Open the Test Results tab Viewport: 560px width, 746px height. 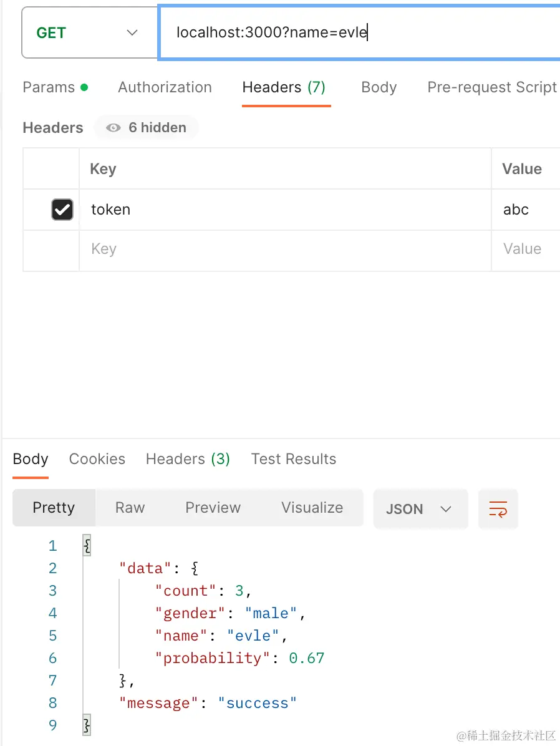pyautogui.click(x=293, y=459)
